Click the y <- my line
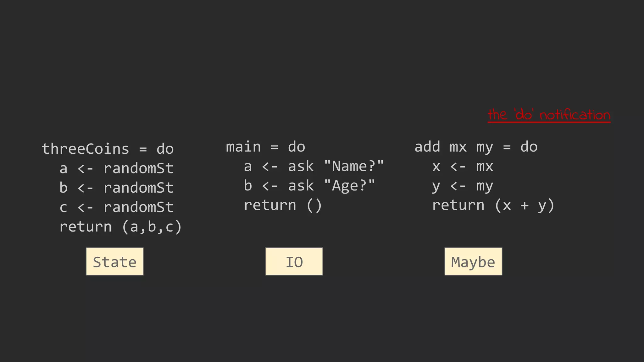The width and height of the screenshot is (644, 362). 463,186
